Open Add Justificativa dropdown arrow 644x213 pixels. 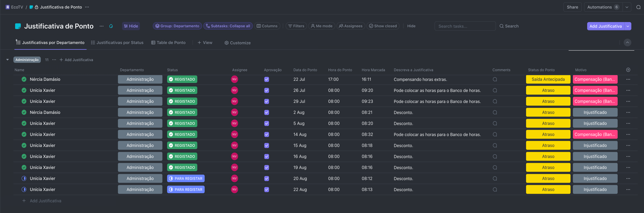628,26
